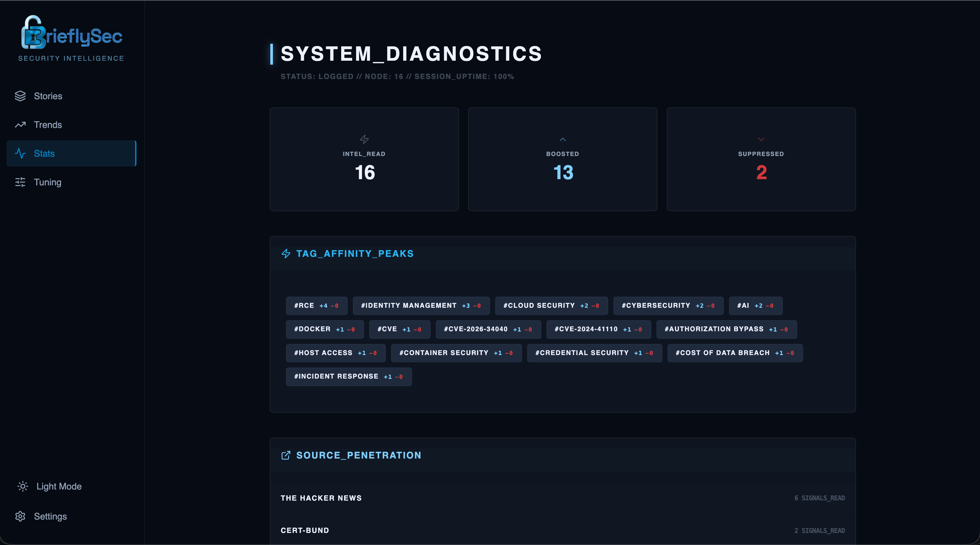The height and width of the screenshot is (545, 980).
Task: Expand the #INCIDENT RESPONSE tag details
Action: [x=348, y=377]
